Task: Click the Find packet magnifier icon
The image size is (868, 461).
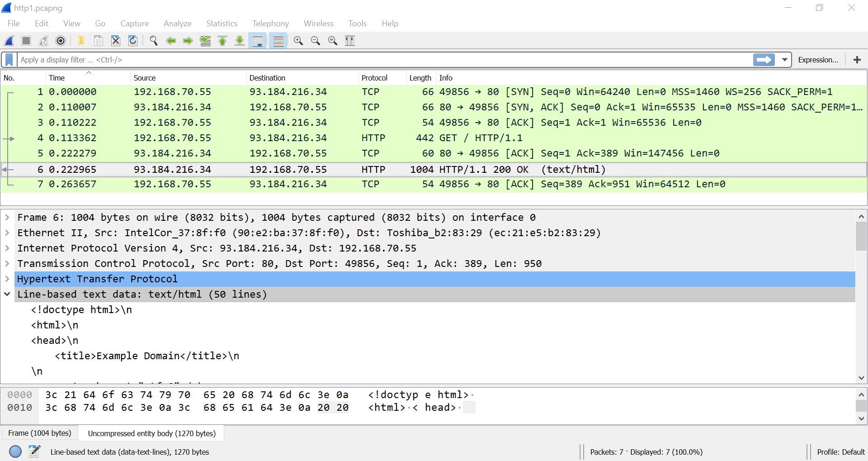Action: tap(154, 41)
